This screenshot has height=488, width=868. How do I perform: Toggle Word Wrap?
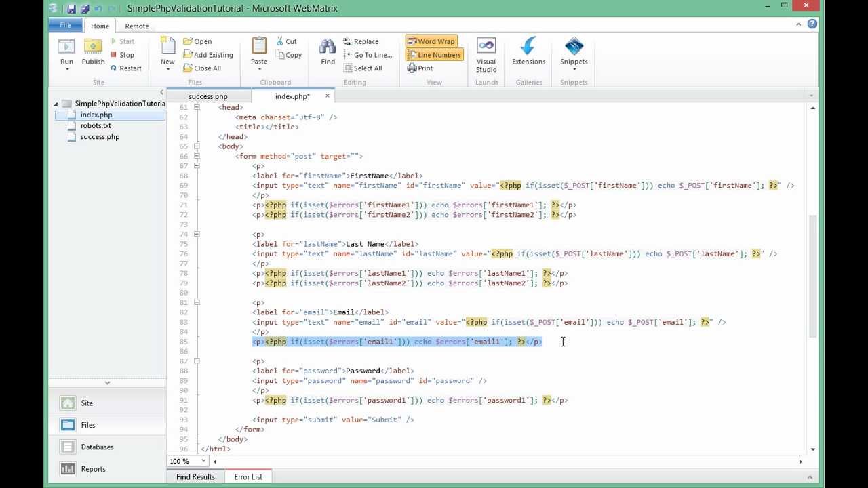tap(431, 41)
